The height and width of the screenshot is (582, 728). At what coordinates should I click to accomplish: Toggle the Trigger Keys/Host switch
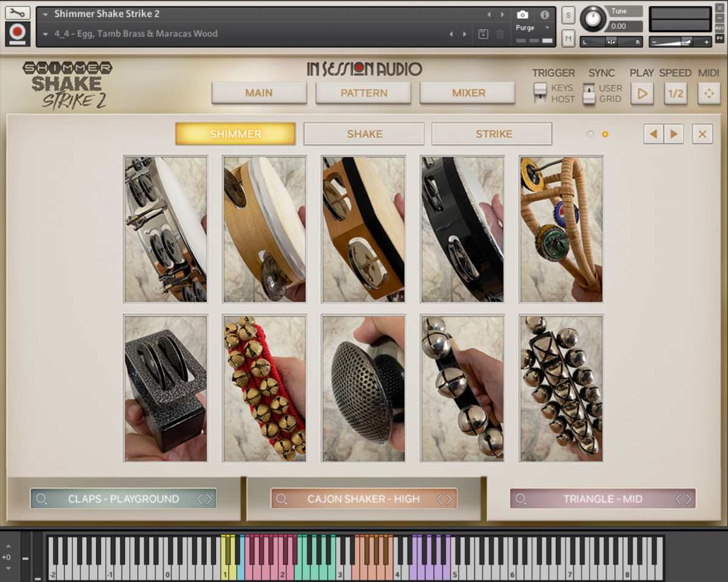539,93
